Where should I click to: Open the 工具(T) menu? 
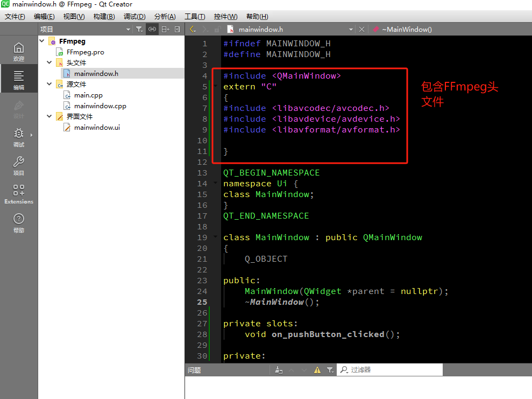[x=195, y=17]
